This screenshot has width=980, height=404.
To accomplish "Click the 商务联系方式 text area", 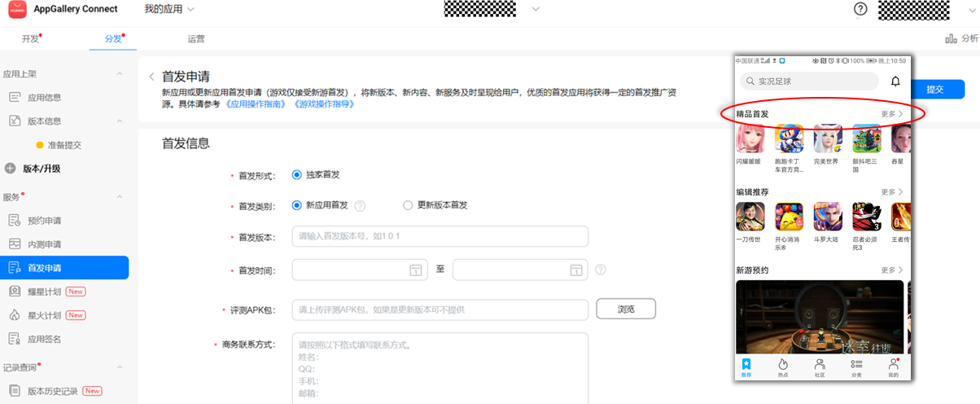I will 440,368.
